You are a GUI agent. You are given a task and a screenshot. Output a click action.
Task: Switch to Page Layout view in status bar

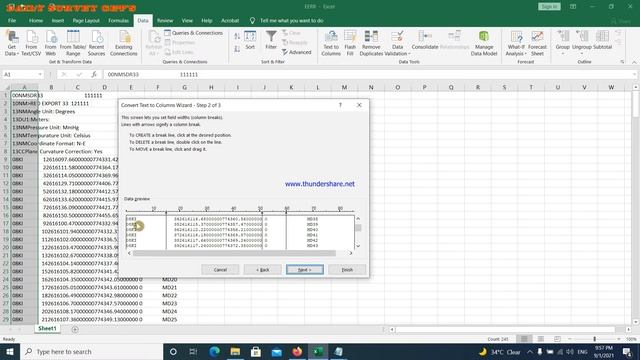pyautogui.click(x=540, y=339)
